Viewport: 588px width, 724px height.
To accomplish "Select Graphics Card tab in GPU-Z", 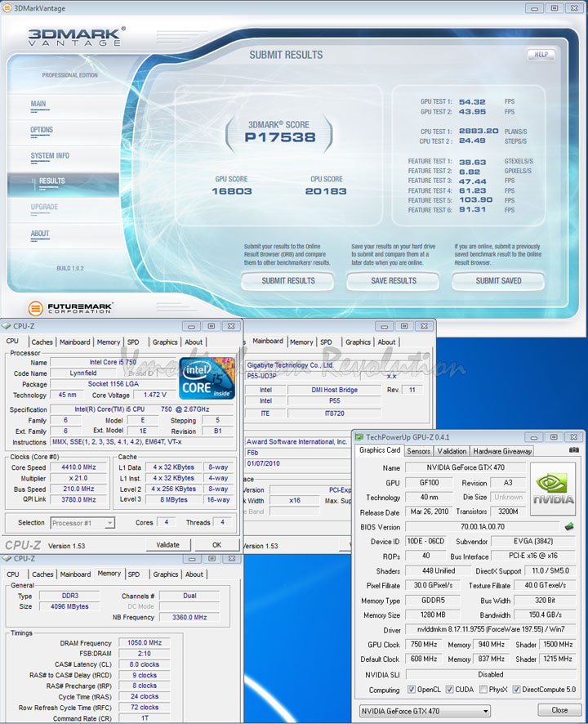I will [x=380, y=450].
